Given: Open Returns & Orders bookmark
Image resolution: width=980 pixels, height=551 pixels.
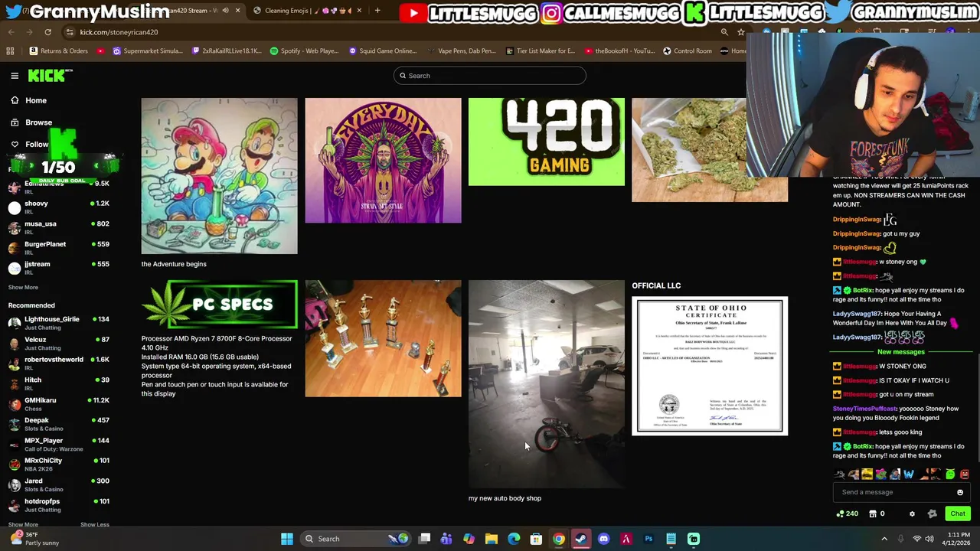Looking at the screenshot, I should click(59, 51).
